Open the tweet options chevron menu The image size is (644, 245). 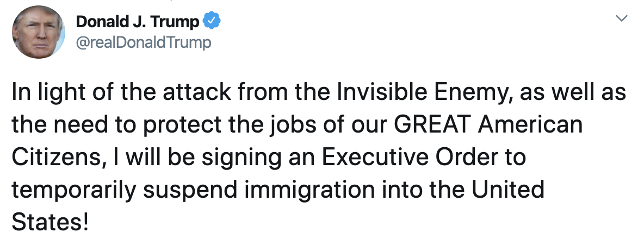tap(623, 18)
